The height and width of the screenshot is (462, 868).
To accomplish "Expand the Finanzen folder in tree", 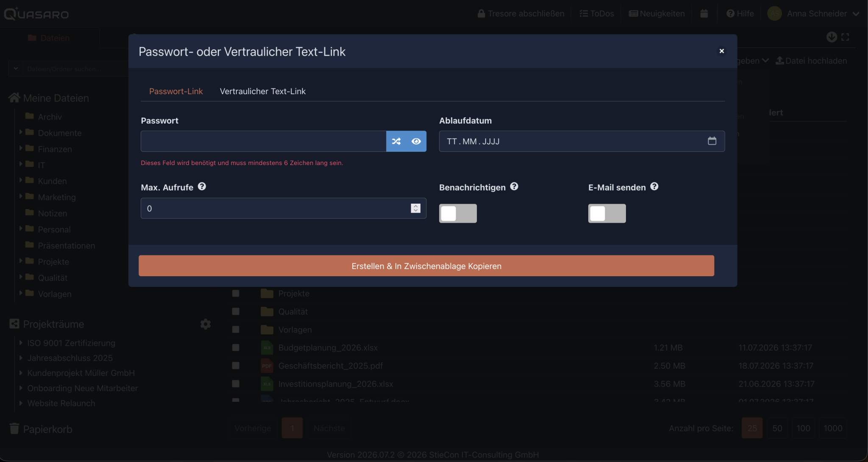I will pos(21,148).
